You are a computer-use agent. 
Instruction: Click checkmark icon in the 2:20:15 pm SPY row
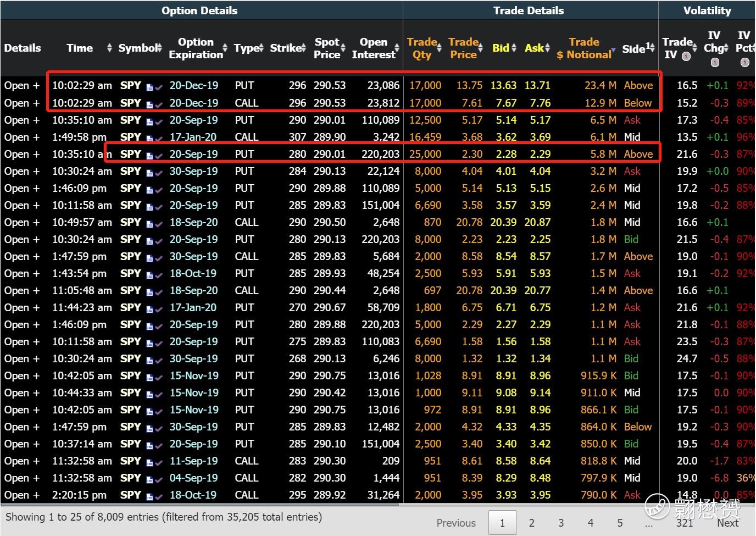159,496
